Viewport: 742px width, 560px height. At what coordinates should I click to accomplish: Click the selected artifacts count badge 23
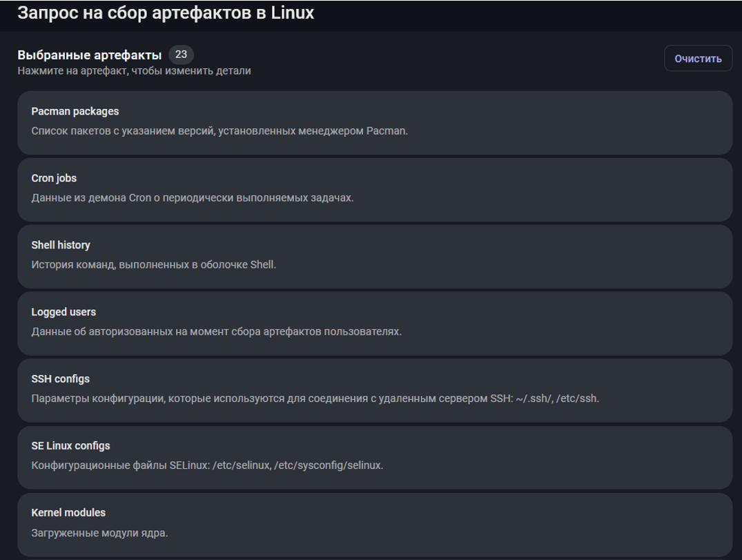pyautogui.click(x=181, y=55)
